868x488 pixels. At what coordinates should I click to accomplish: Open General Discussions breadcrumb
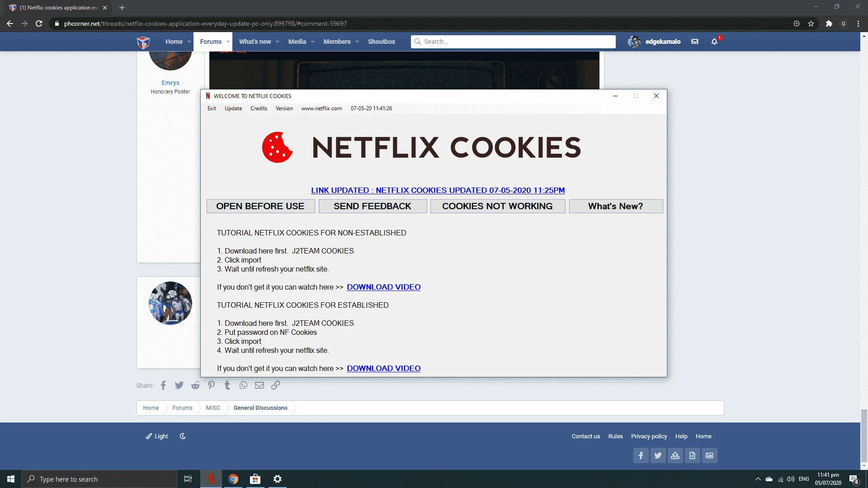point(260,408)
